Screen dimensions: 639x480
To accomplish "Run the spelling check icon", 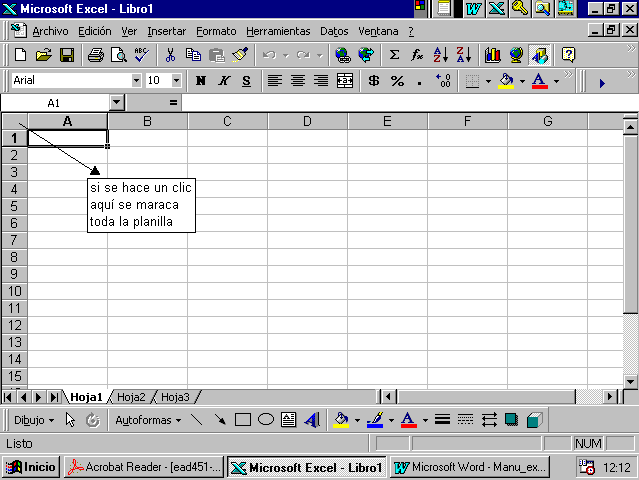I will point(142,55).
